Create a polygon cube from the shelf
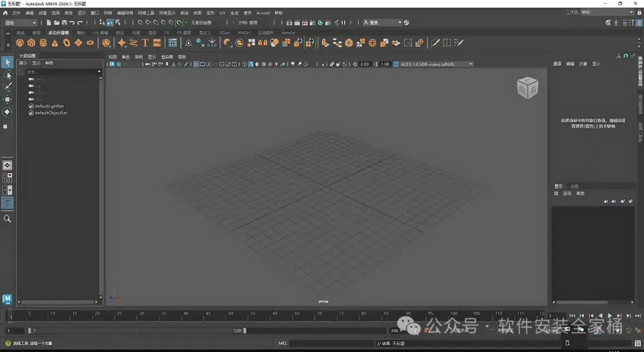Screen dimensions: 644x352 (32, 43)
